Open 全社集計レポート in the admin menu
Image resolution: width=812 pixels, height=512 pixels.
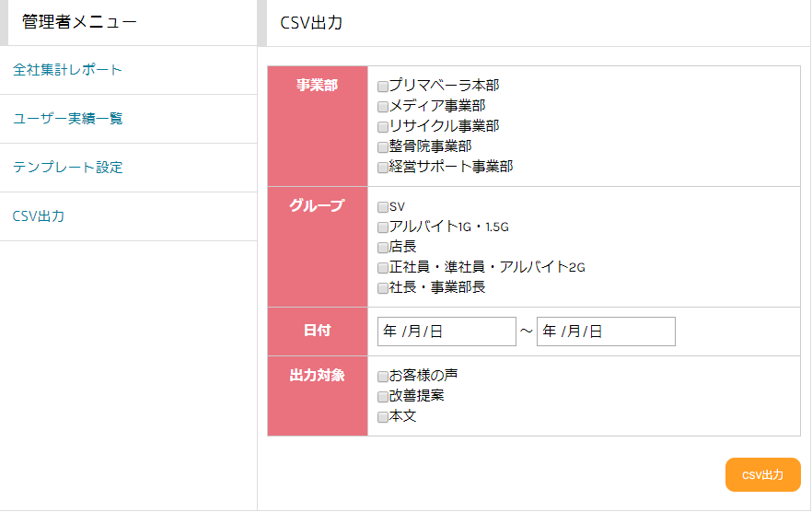(67, 70)
